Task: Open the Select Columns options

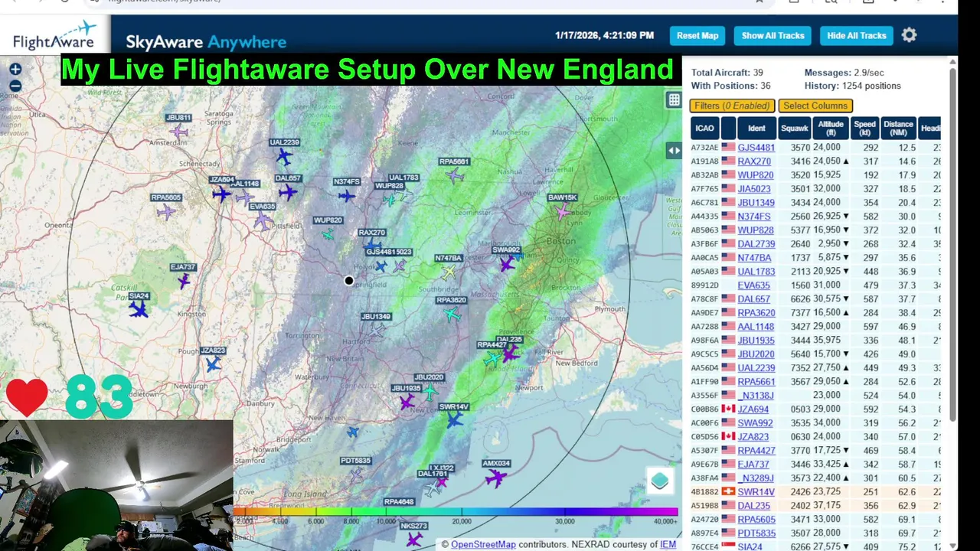Action: pos(815,106)
